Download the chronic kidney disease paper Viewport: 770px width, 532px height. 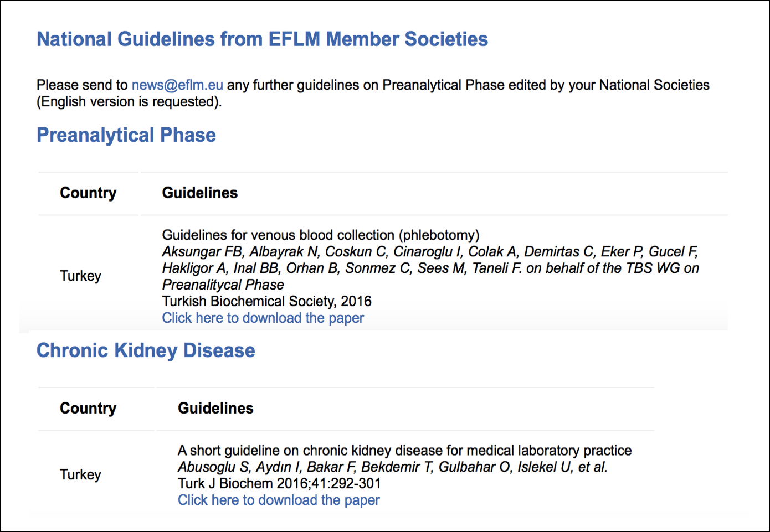point(279,500)
